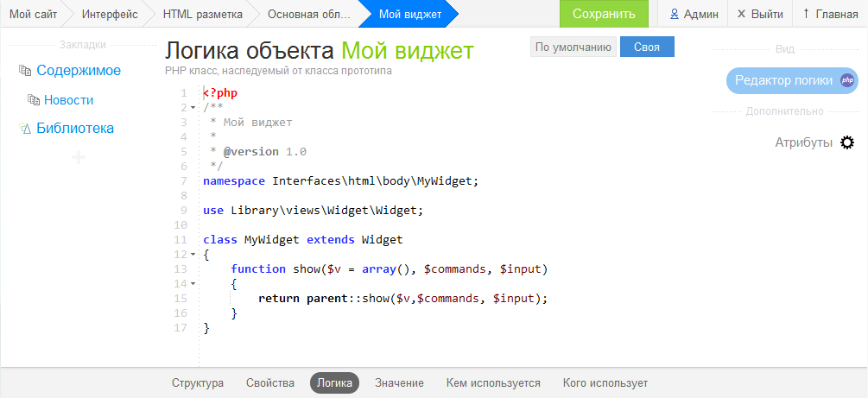Image resolution: width=868 pixels, height=398 pixels.
Task: Collapse the class body fold at line 12
Action: point(193,255)
